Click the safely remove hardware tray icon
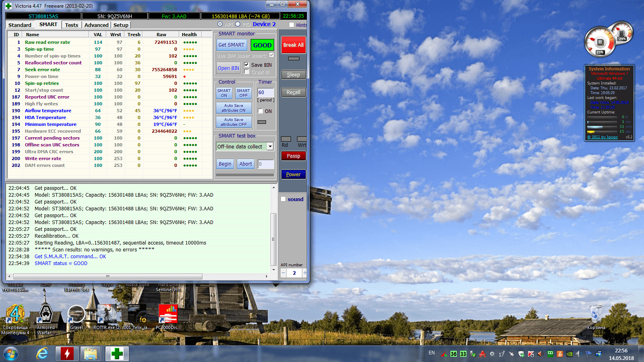 coord(473,354)
